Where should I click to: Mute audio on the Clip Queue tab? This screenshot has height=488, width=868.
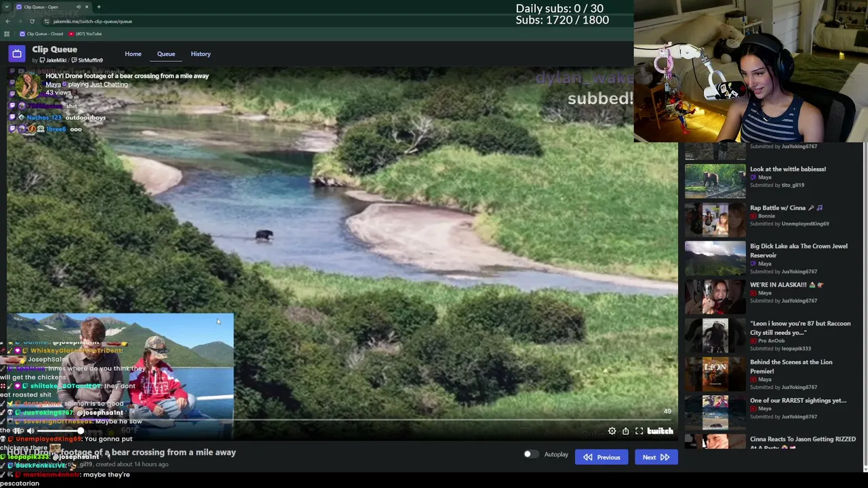(x=79, y=7)
